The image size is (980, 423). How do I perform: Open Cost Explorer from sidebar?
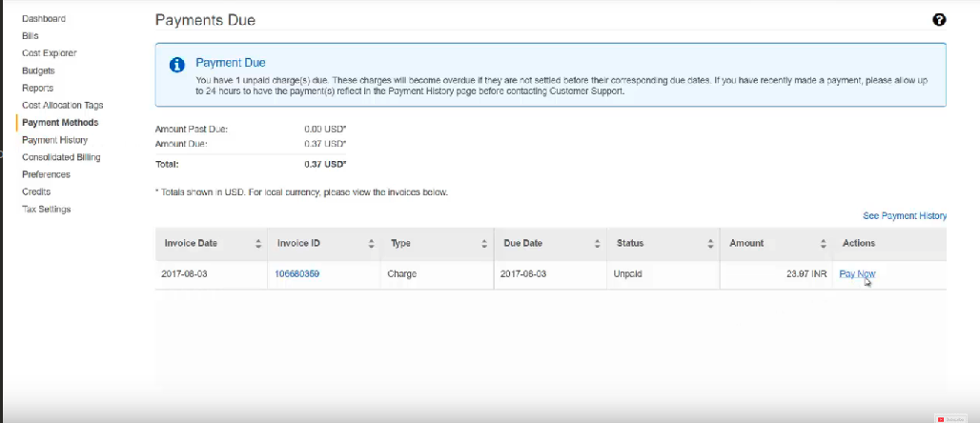[x=49, y=53]
